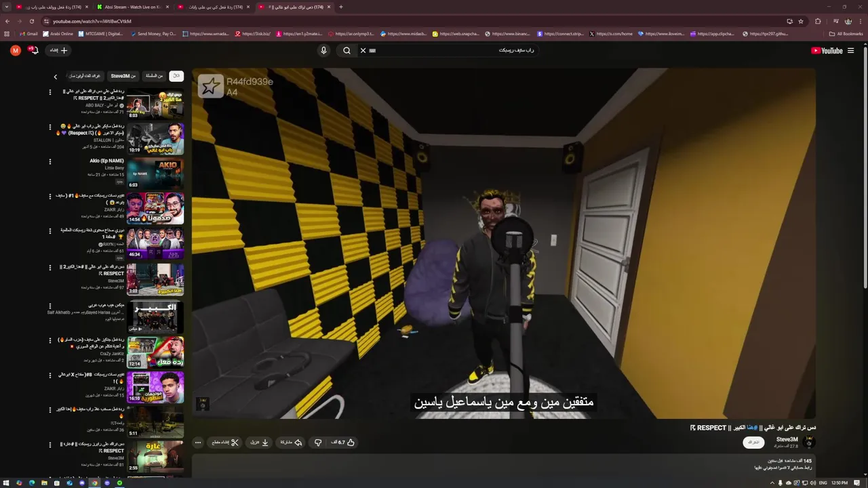Image resolution: width=868 pixels, height=488 pixels.
Task: Open install/cast icon in address bar
Action: click(x=789, y=21)
